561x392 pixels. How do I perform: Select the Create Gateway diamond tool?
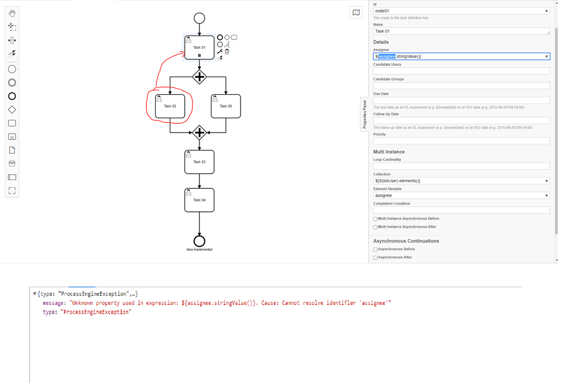(x=12, y=109)
